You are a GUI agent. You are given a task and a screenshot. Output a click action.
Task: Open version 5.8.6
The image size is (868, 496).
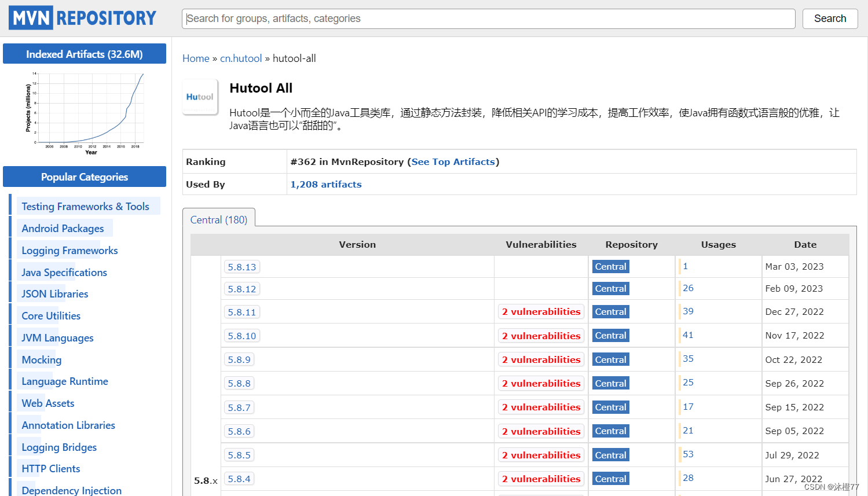pos(239,431)
